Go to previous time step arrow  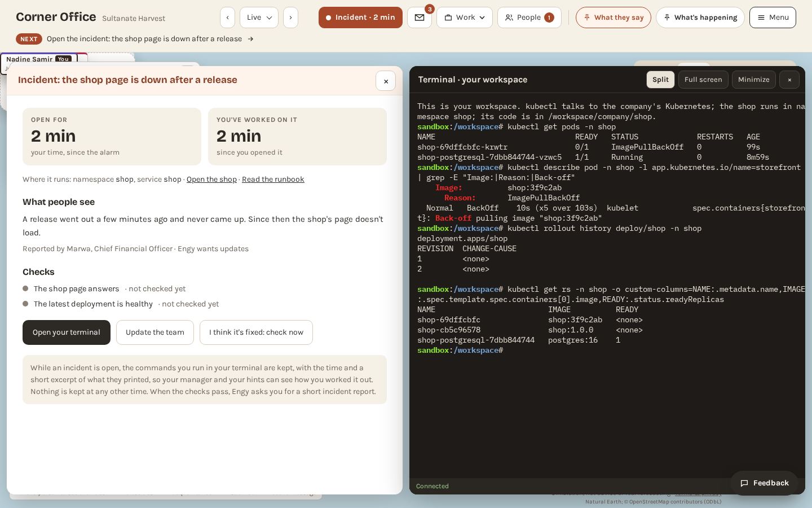[x=227, y=17]
